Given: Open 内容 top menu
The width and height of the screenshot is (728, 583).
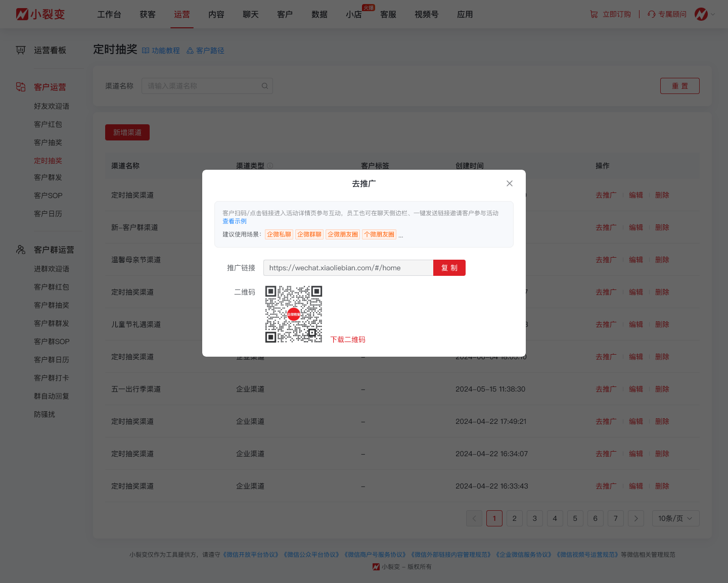Looking at the screenshot, I should [216, 15].
